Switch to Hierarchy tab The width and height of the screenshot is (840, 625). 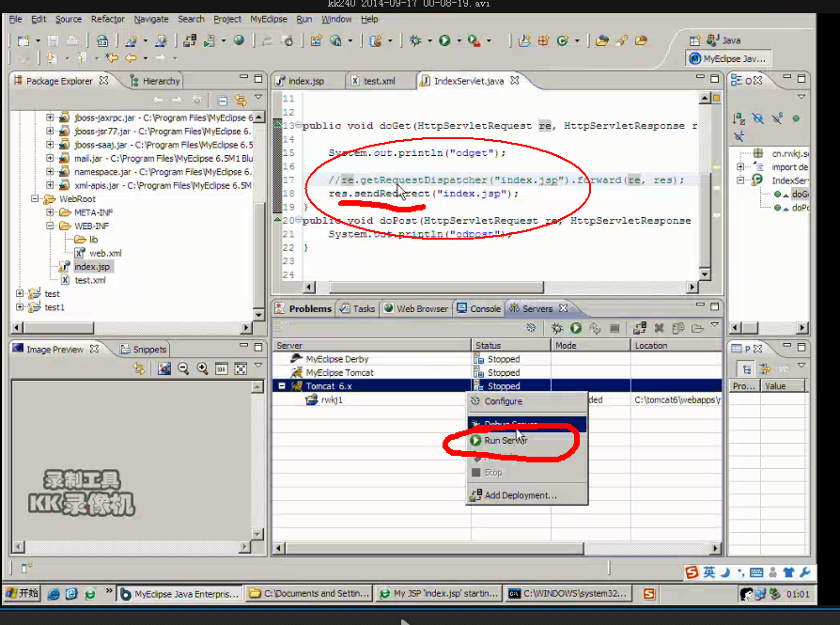pyautogui.click(x=155, y=81)
